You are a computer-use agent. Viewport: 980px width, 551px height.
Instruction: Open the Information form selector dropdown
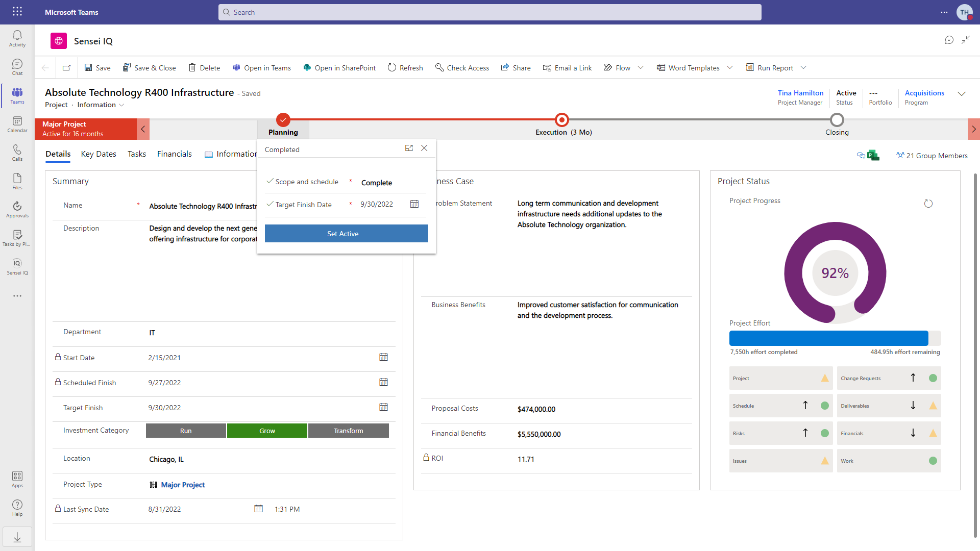click(x=101, y=105)
